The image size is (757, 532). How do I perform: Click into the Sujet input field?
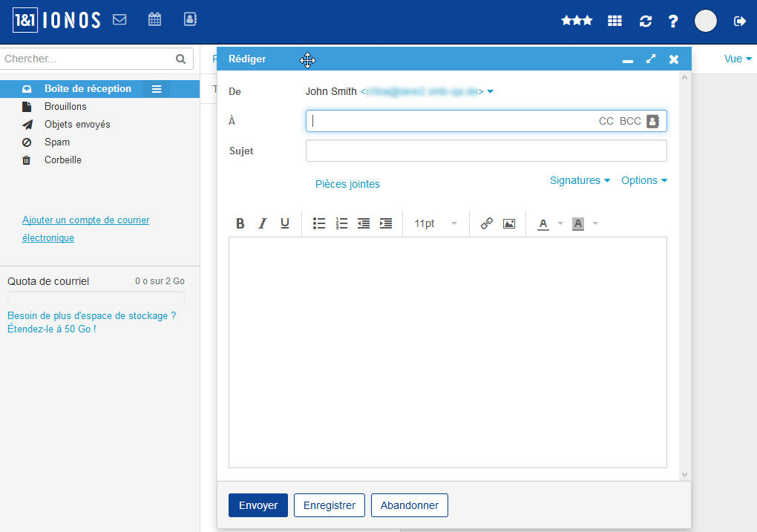(486, 151)
